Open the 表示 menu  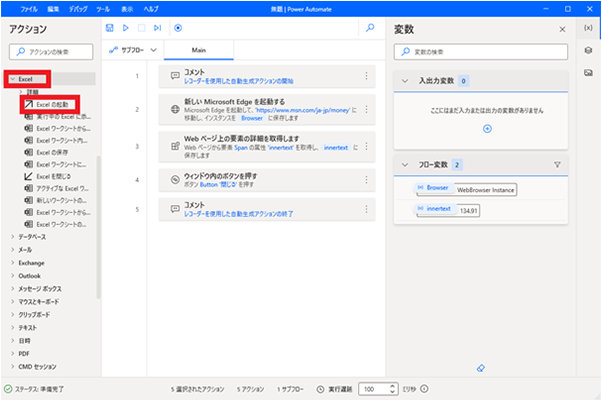pyautogui.click(x=127, y=9)
